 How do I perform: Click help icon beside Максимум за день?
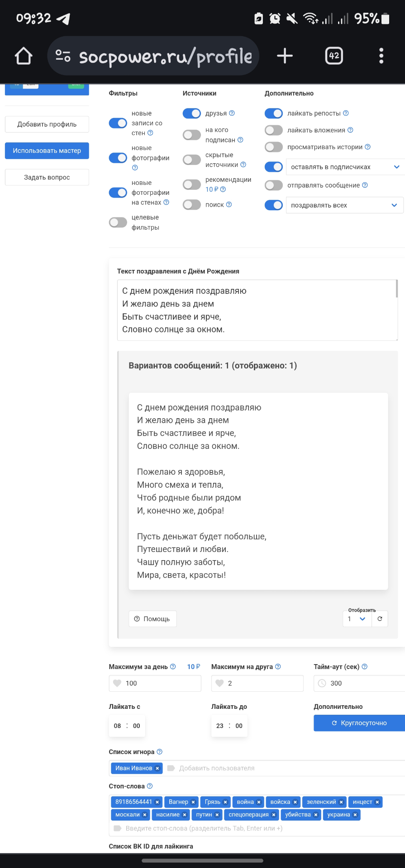pyautogui.click(x=173, y=666)
